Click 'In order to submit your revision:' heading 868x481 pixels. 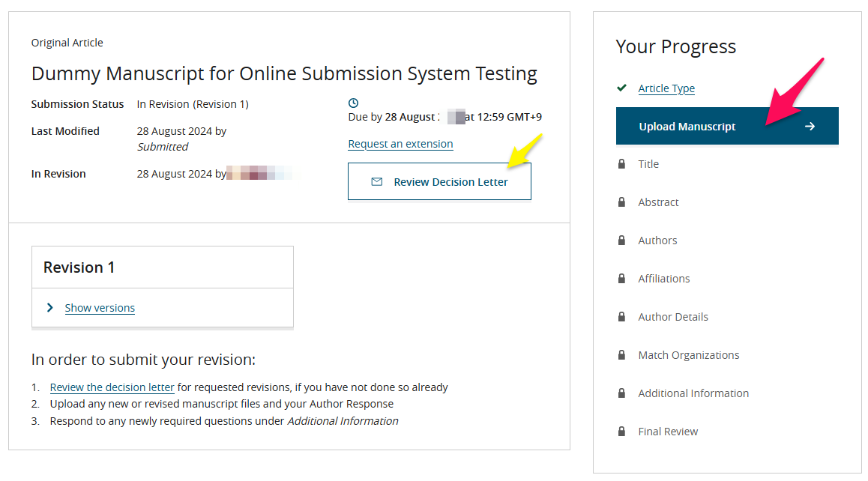[143, 360]
